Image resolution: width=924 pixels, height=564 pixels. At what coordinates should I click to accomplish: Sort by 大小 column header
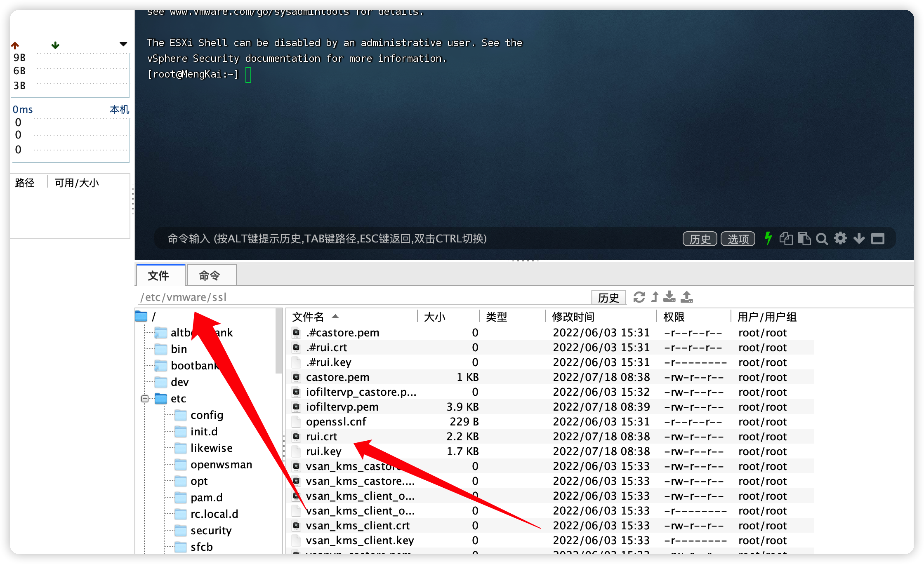[x=448, y=317]
